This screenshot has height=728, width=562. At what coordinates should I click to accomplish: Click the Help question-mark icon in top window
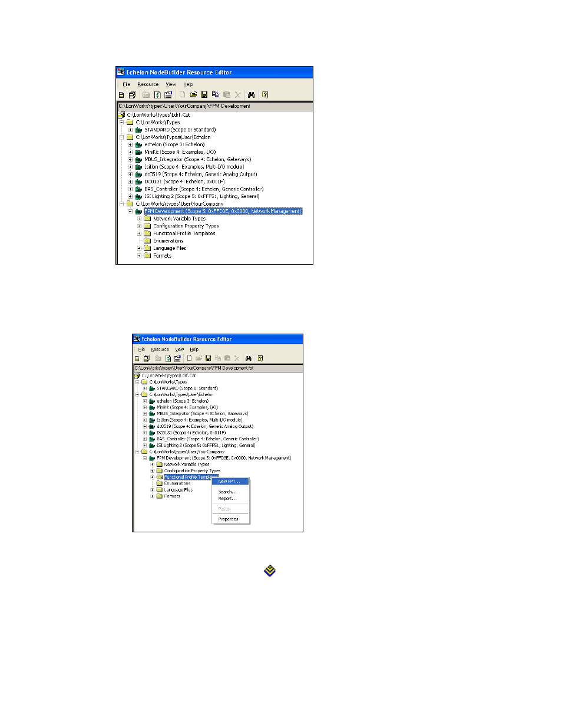point(265,94)
